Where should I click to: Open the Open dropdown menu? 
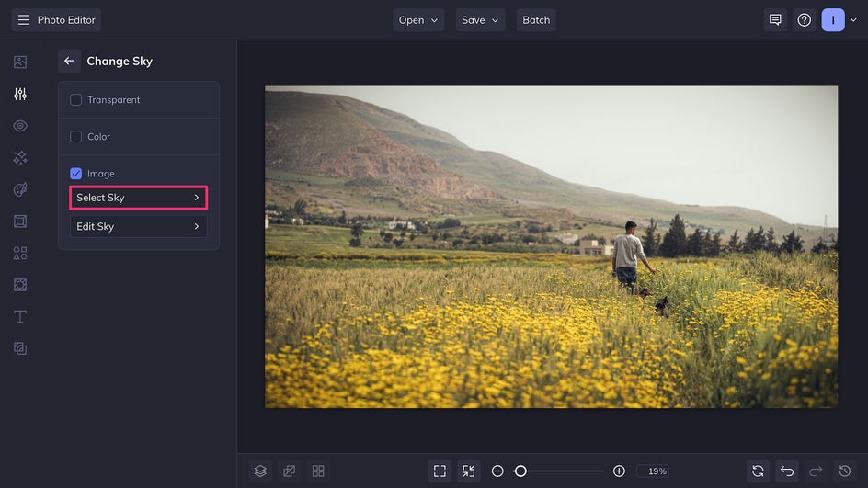pyautogui.click(x=418, y=20)
